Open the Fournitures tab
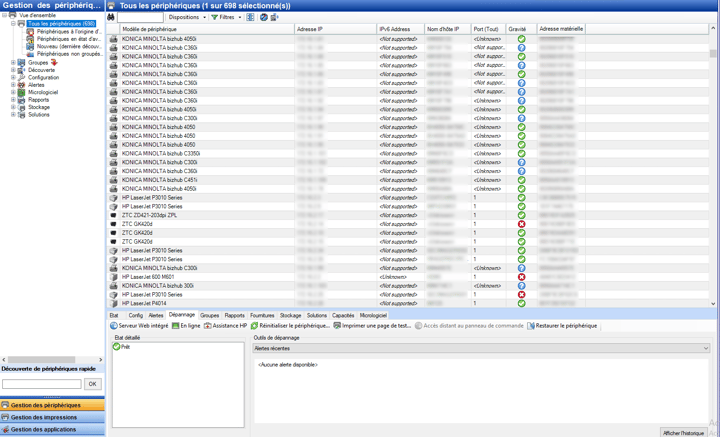 point(262,315)
